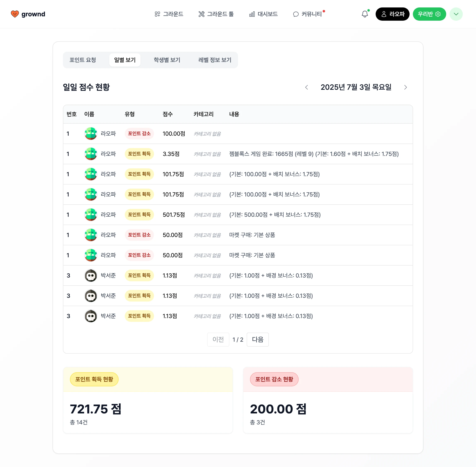Go to next day arrow

pos(406,87)
